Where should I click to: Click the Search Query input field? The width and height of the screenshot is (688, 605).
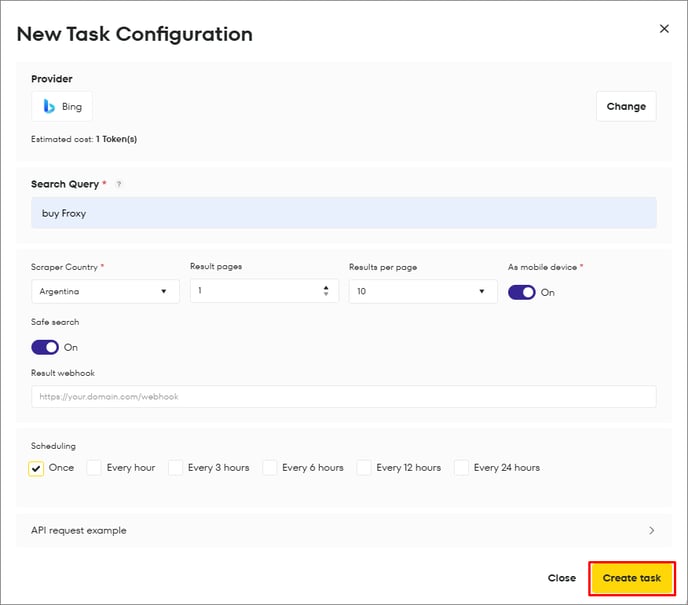point(344,213)
